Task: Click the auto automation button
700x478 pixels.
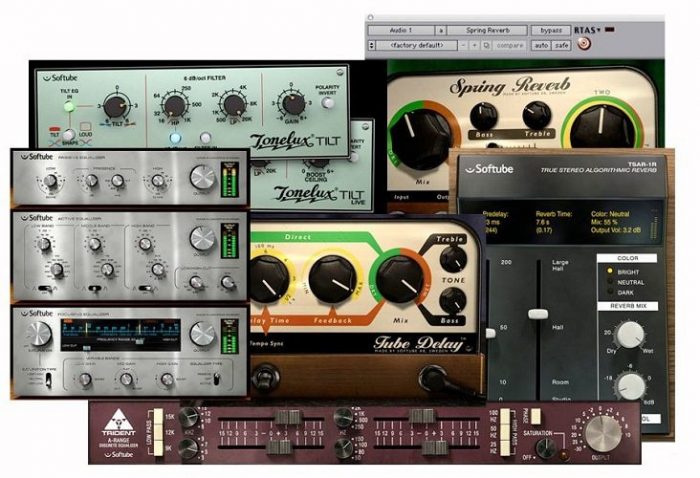Action: [x=540, y=45]
